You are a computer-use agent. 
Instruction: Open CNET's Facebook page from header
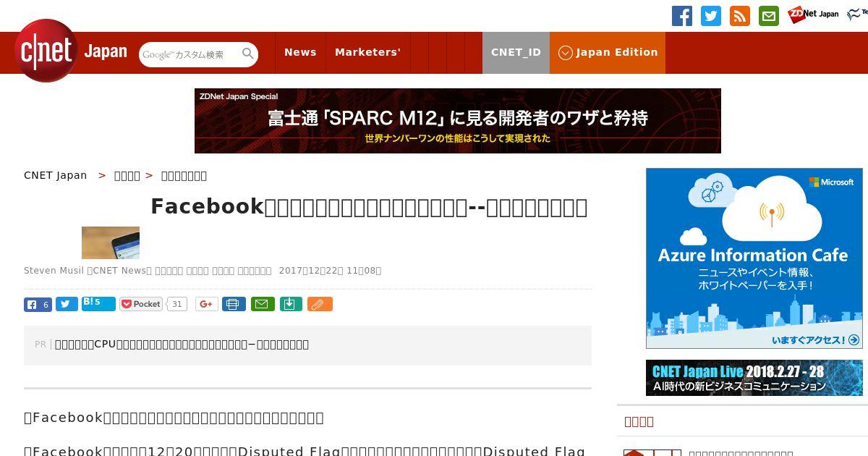coord(682,16)
